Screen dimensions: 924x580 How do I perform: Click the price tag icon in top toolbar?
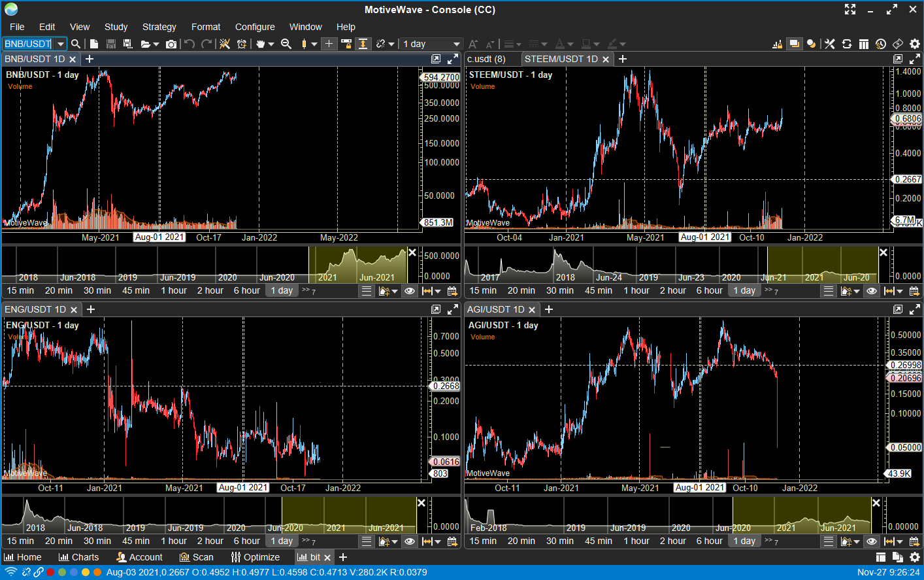tap(898, 44)
